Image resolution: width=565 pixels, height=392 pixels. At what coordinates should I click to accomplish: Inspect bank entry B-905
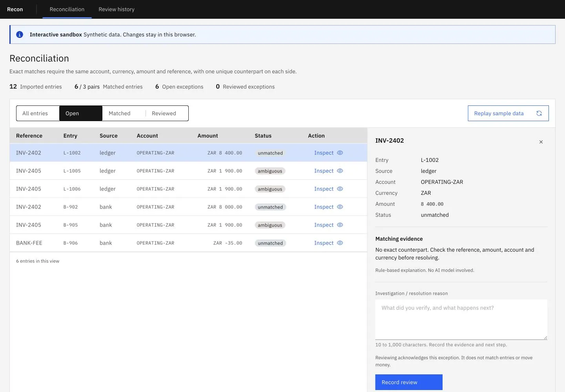(x=328, y=225)
